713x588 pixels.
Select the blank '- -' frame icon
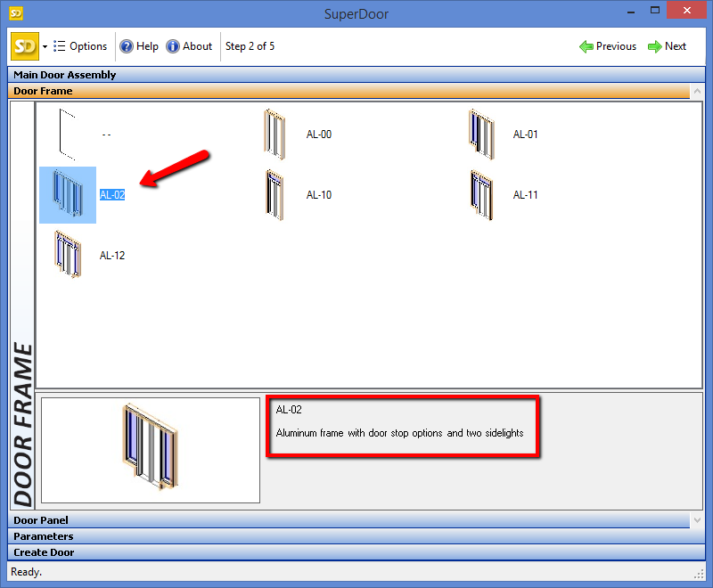[68, 135]
